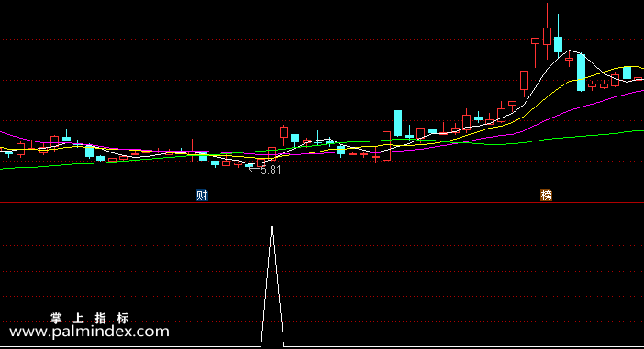Click the 5.81 low price label
644x349 pixels.
(x=271, y=170)
